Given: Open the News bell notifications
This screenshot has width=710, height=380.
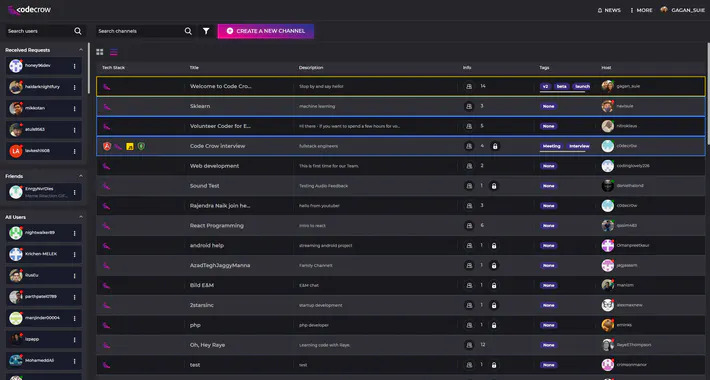Looking at the screenshot, I should click(609, 10).
